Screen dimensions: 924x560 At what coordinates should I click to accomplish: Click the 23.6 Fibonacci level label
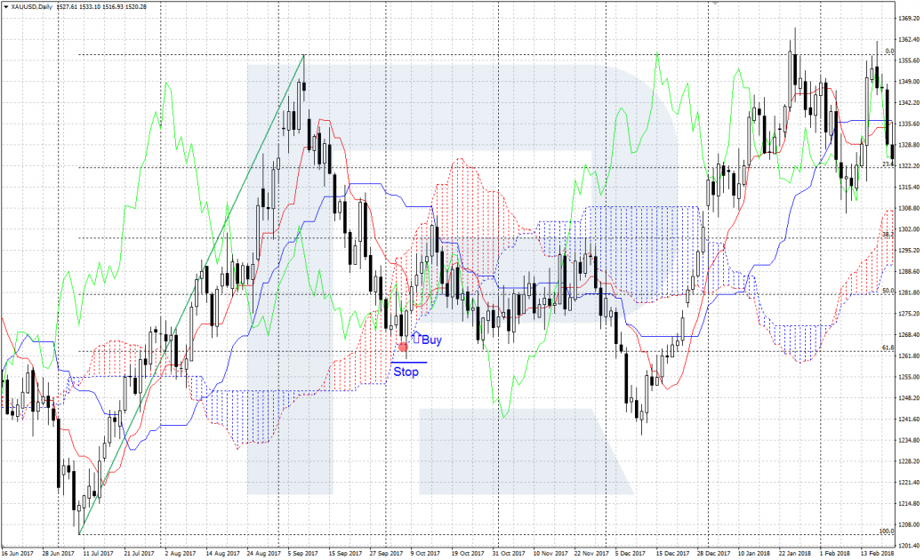click(x=888, y=164)
